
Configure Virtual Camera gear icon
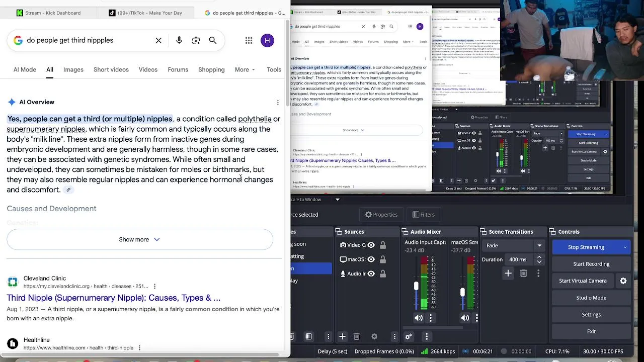pos(623,281)
